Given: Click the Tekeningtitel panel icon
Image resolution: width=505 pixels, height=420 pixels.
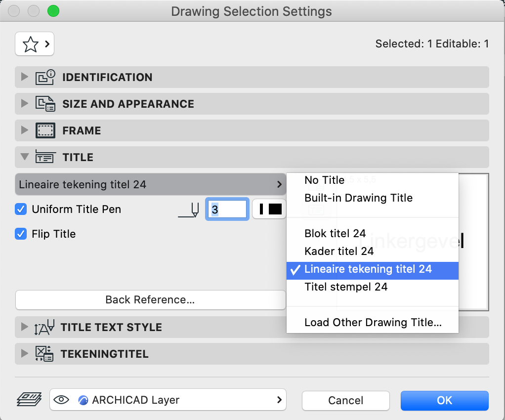Looking at the screenshot, I should tap(44, 354).
